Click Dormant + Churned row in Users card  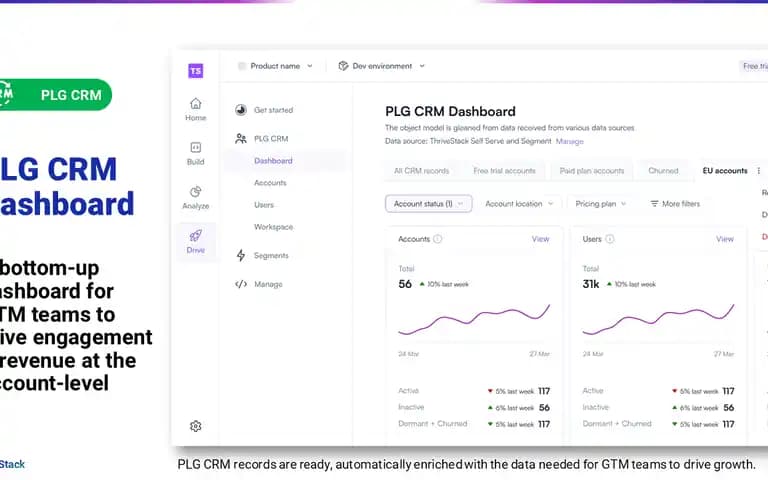(x=658, y=424)
